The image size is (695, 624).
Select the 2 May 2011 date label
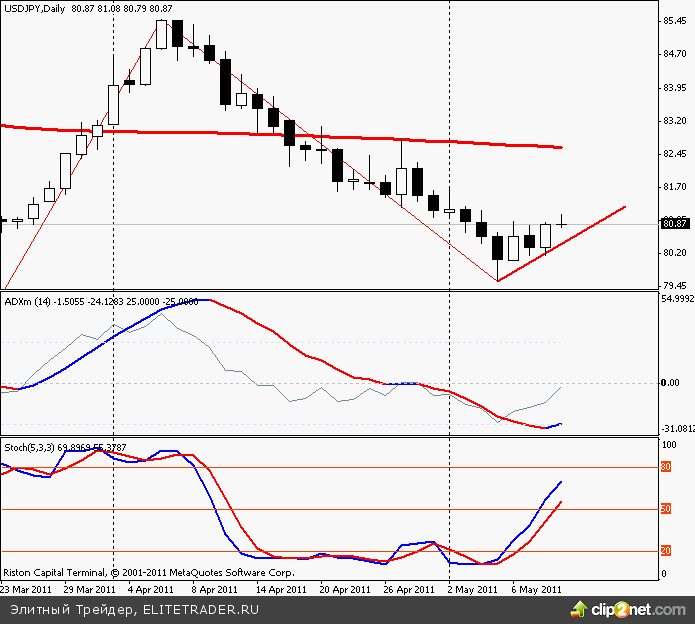[x=476, y=590]
